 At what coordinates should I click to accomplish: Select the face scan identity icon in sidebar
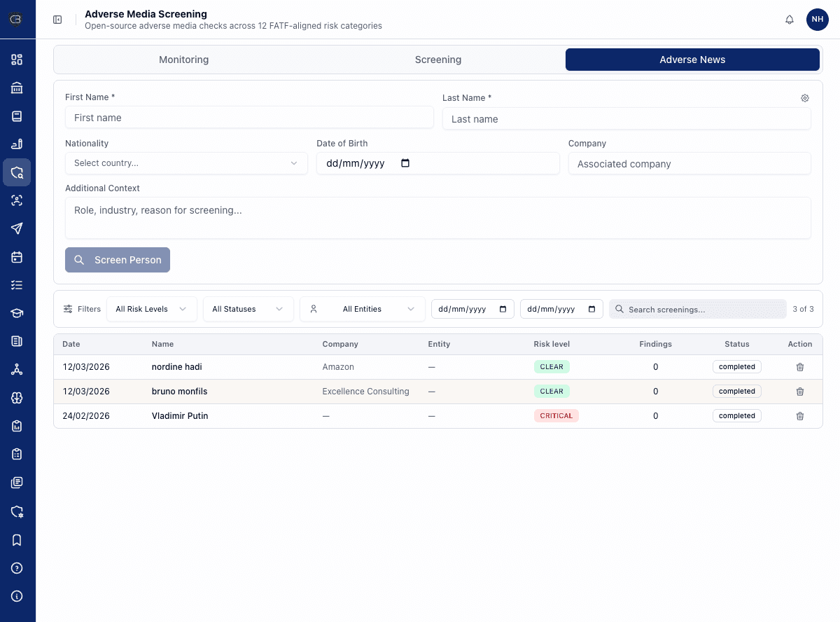[17, 200]
